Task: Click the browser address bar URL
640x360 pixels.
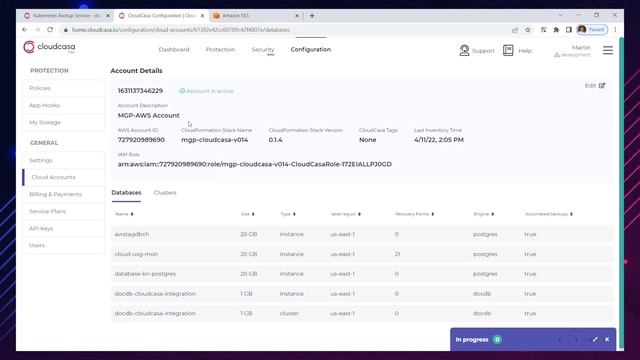Action: pos(180,30)
